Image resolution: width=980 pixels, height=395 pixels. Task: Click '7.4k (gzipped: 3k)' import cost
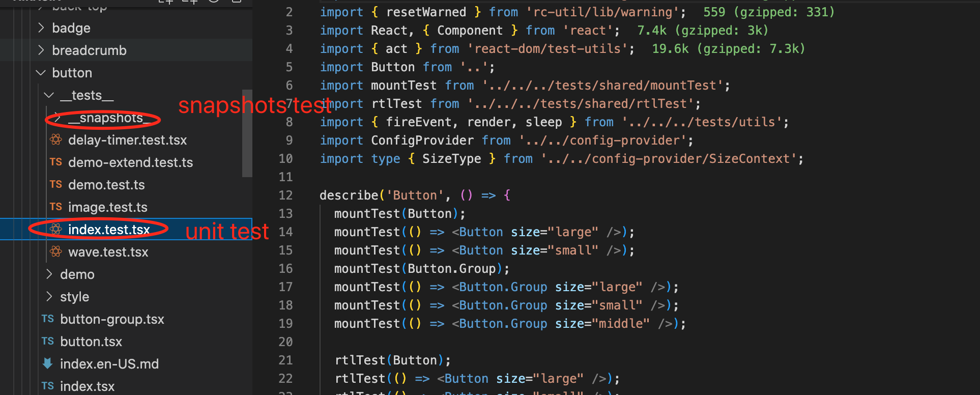(x=703, y=31)
